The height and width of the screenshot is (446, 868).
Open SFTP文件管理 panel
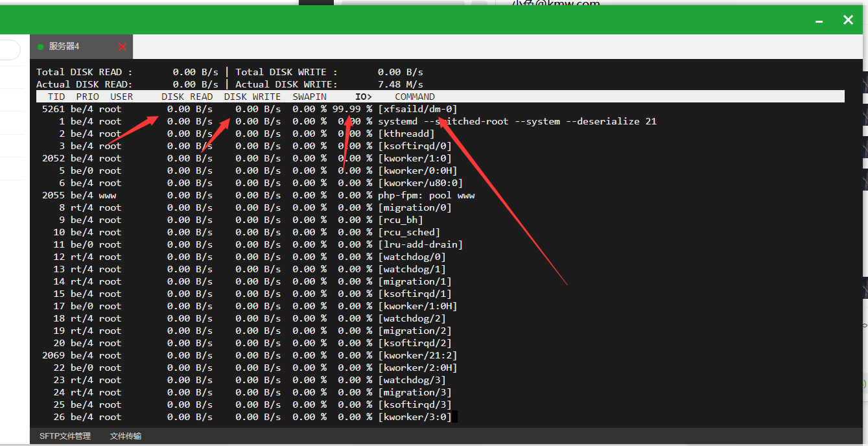coord(65,436)
